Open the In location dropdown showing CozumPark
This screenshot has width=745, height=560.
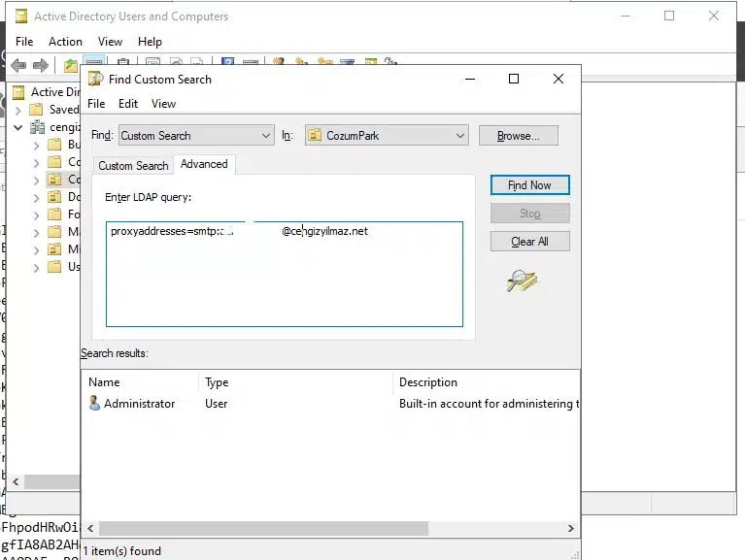[x=459, y=136]
